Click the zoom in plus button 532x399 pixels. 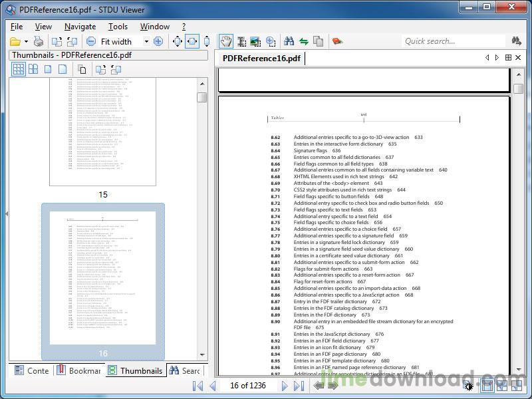[x=158, y=41]
